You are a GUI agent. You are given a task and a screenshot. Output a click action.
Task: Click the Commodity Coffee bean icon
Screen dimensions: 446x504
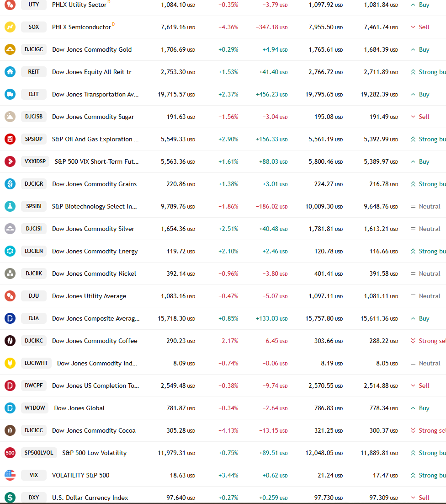pos(10,341)
